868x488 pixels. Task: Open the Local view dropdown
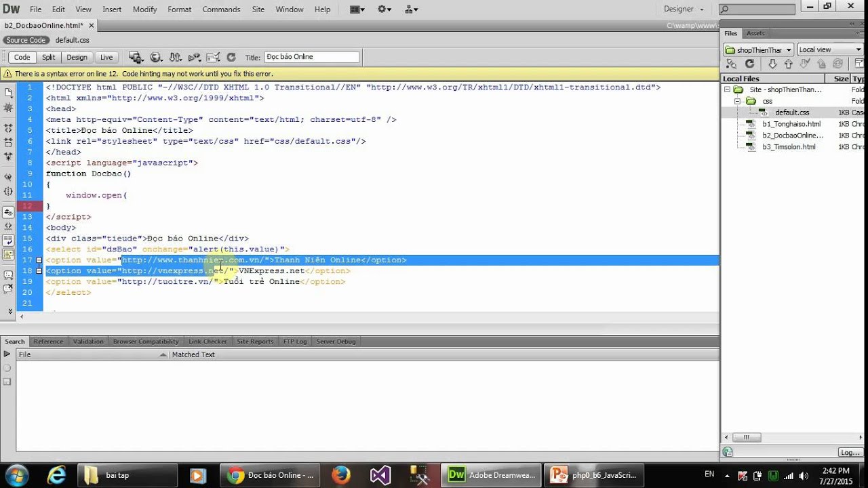point(829,49)
